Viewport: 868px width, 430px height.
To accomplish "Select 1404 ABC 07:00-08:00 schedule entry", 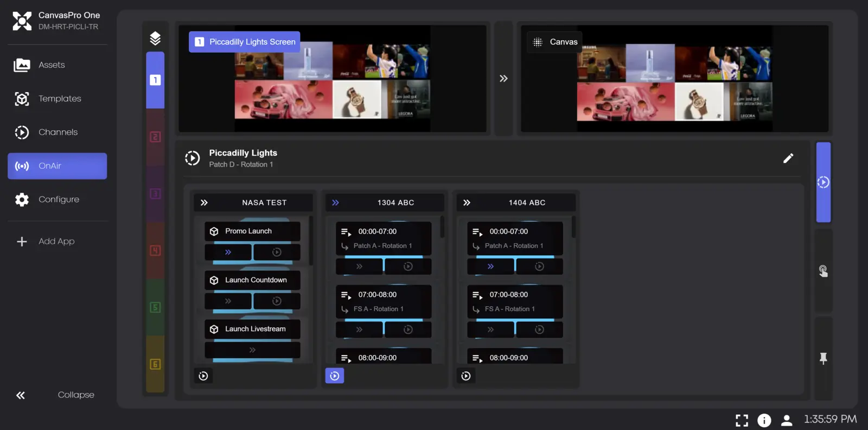I will 515,301.
